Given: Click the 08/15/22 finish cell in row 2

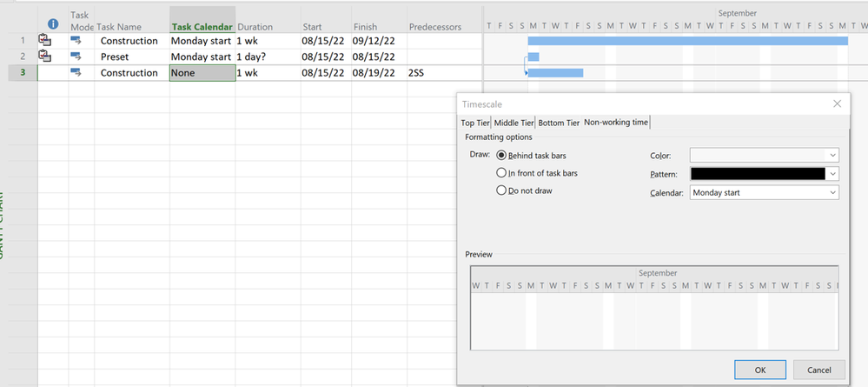Looking at the screenshot, I should [x=379, y=57].
